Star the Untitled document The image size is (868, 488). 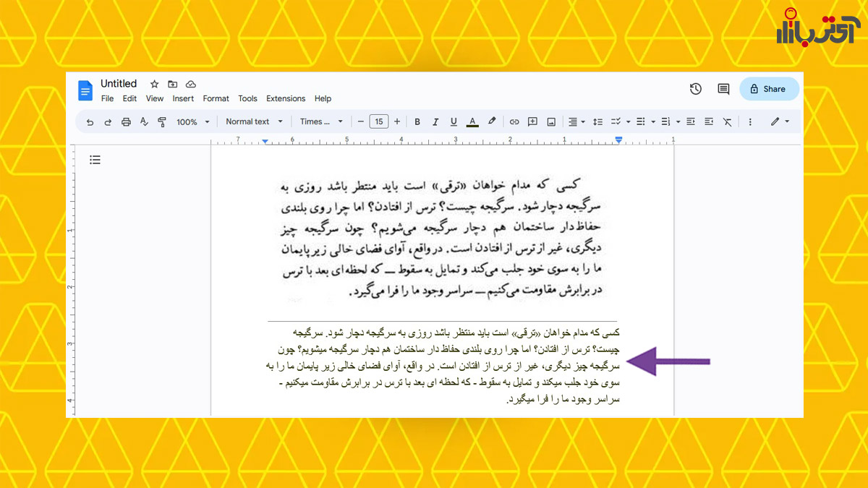(154, 84)
